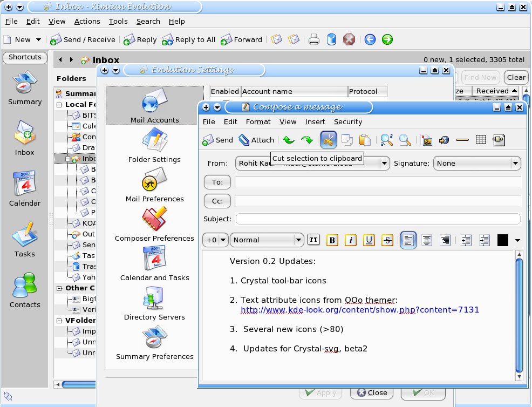Open Folder Settings in Evolution Settings
The height and width of the screenshot is (407, 532).
point(155,146)
